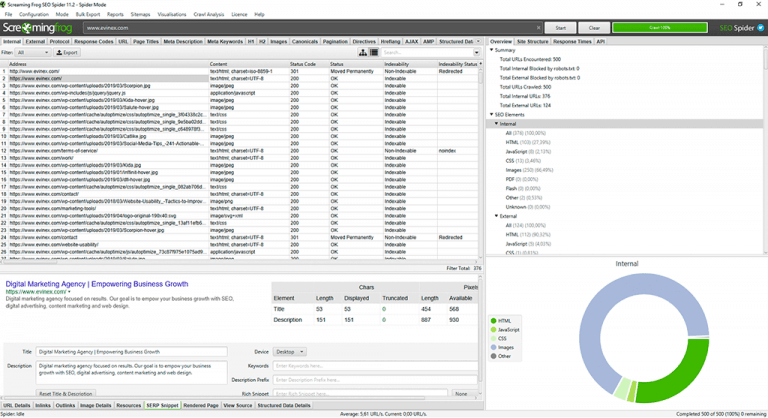The image size is (768, 418).
Task: Collapse the External tree node
Action: [x=497, y=216]
